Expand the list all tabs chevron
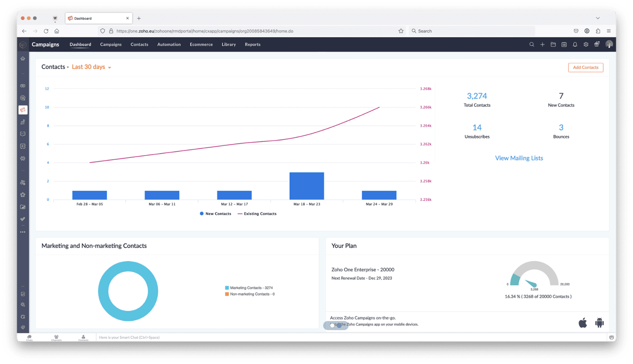 598,18
